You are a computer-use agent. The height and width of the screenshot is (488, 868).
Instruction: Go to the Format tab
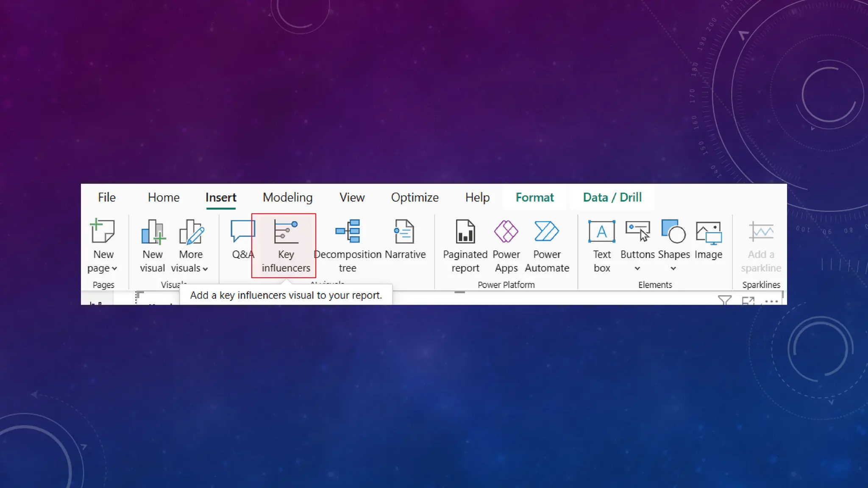(534, 197)
